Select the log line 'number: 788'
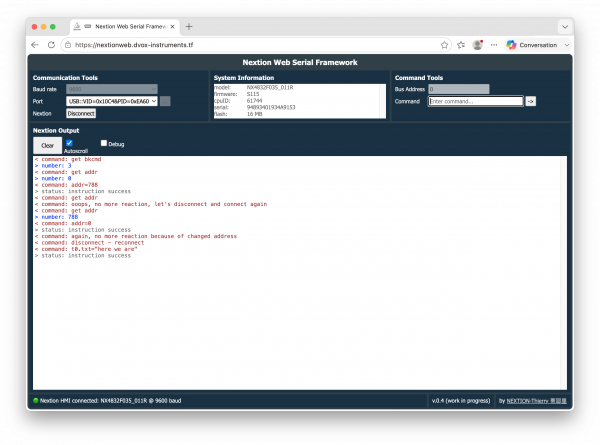The height and width of the screenshot is (445, 600). tap(56, 217)
